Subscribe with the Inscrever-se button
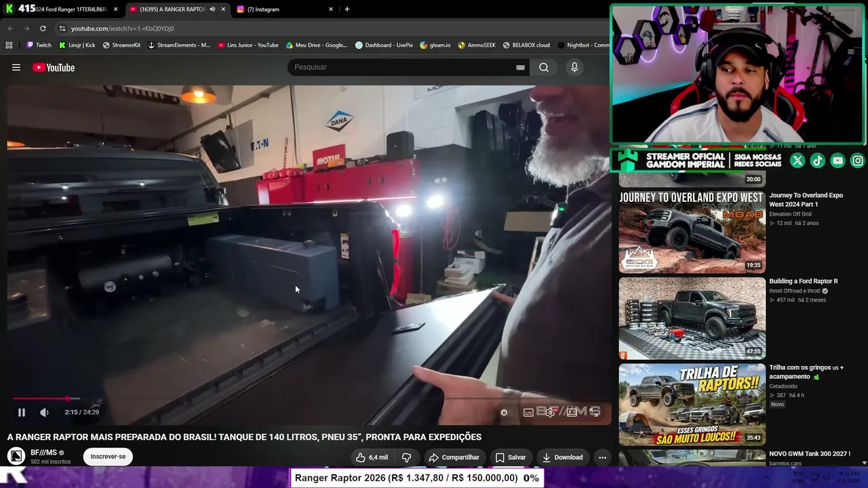 click(x=108, y=457)
